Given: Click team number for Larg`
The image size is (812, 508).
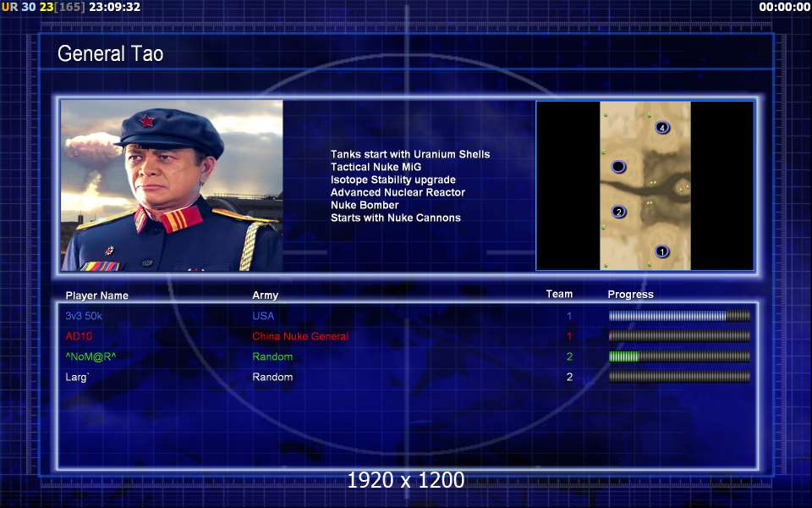Looking at the screenshot, I should pyautogui.click(x=569, y=377).
